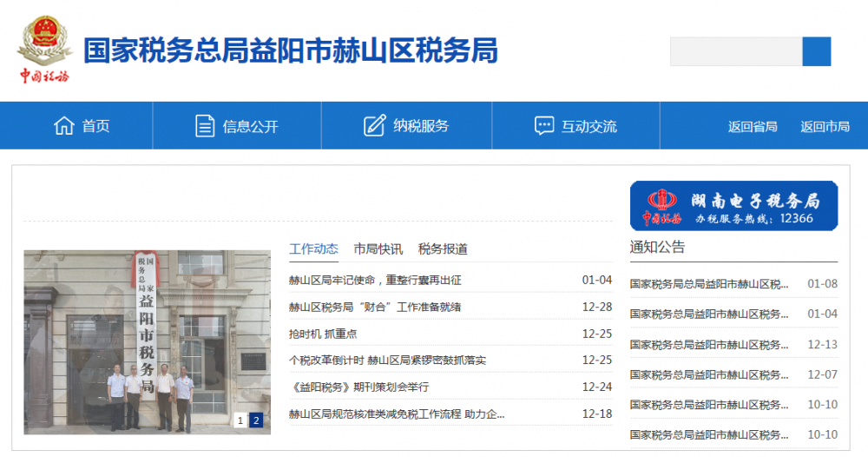This screenshot has height=457, width=868.
Task: Go to 返回市局 link
Action: click(825, 127)
